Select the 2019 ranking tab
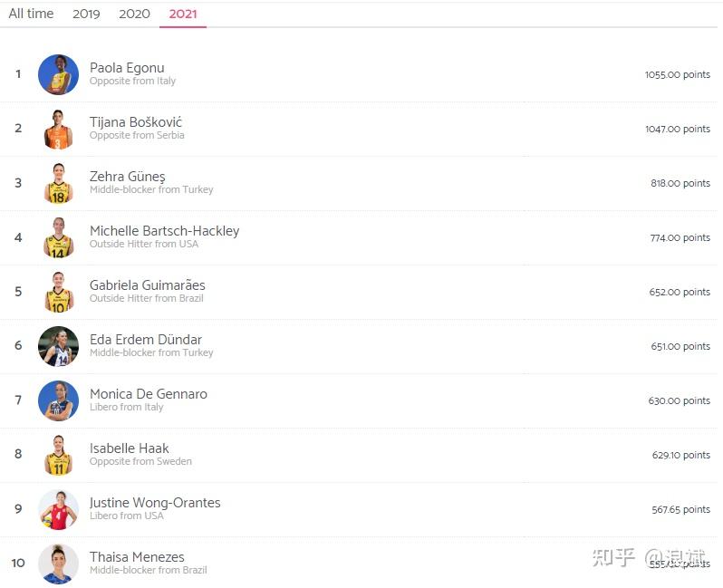Screen dimensions: 723x588 pyautogui.click(x=86, y=14)
